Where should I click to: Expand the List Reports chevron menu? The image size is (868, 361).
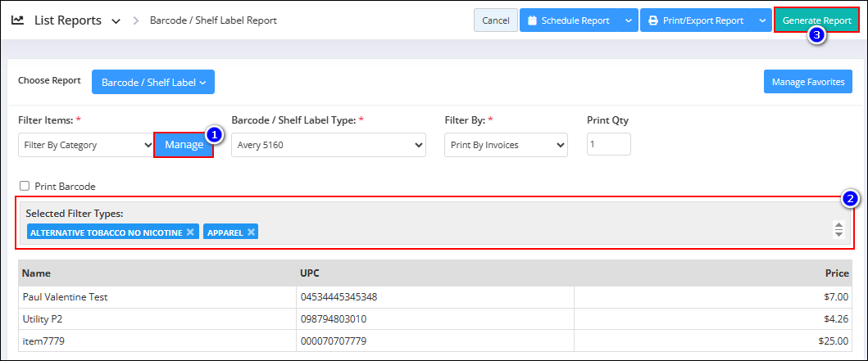(x=116, y=21)
